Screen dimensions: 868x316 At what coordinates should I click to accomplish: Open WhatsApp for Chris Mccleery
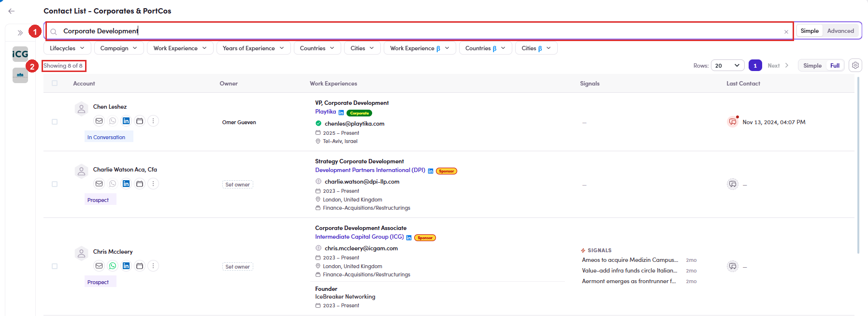pos(113,266)
